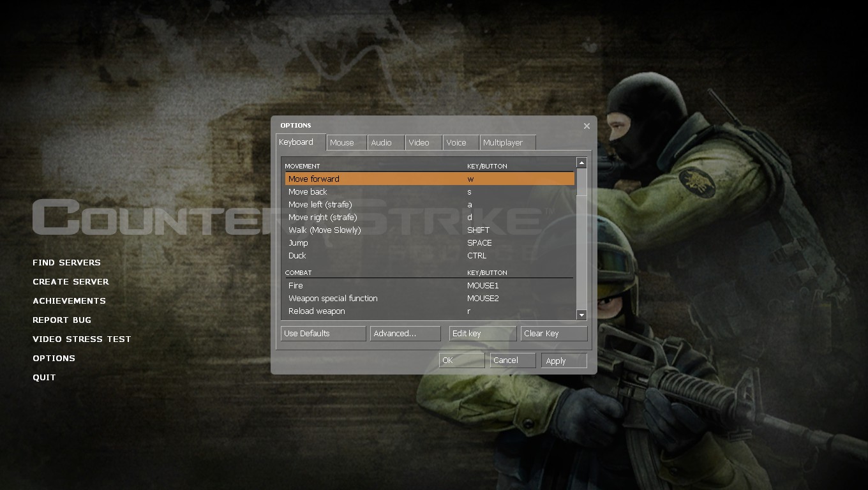Image resolution: width=868 pixels, height=490 pixels.
Task: Select Report Bug in main menu
Action: 62,320
